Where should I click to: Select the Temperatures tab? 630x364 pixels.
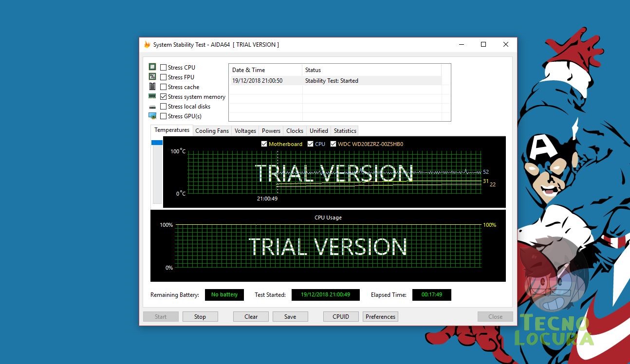click(x=172, y=130)
